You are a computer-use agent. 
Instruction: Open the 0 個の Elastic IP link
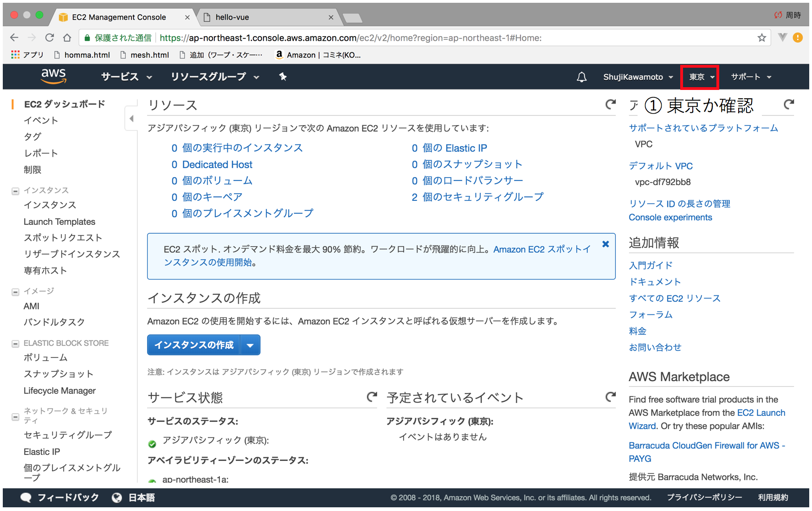tap(449, 148)
